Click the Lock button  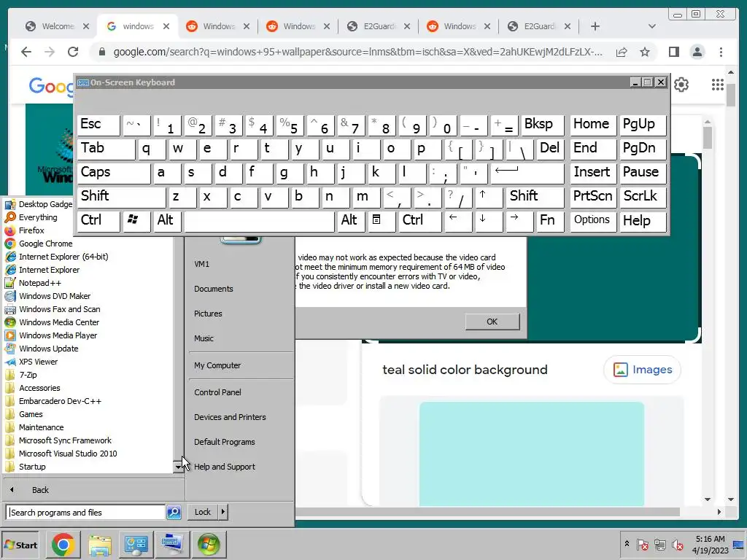203,513
